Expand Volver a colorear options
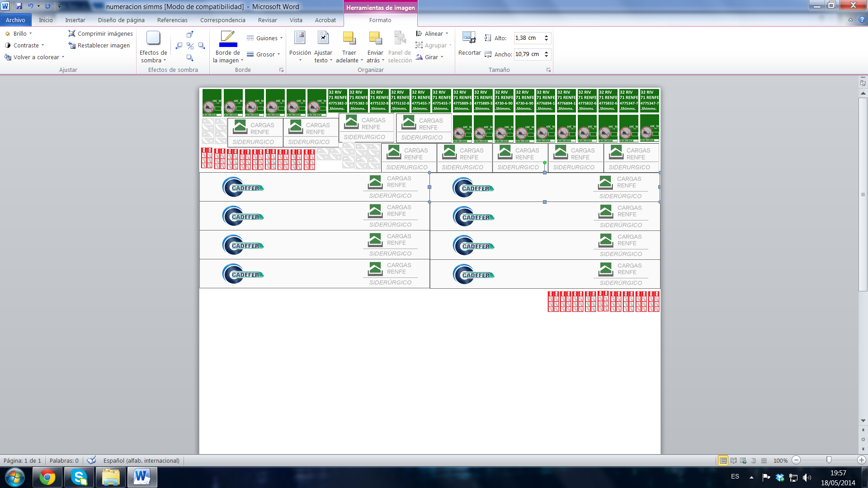The image size is (868, 488). pyautogui.click(x=34, y=57)
